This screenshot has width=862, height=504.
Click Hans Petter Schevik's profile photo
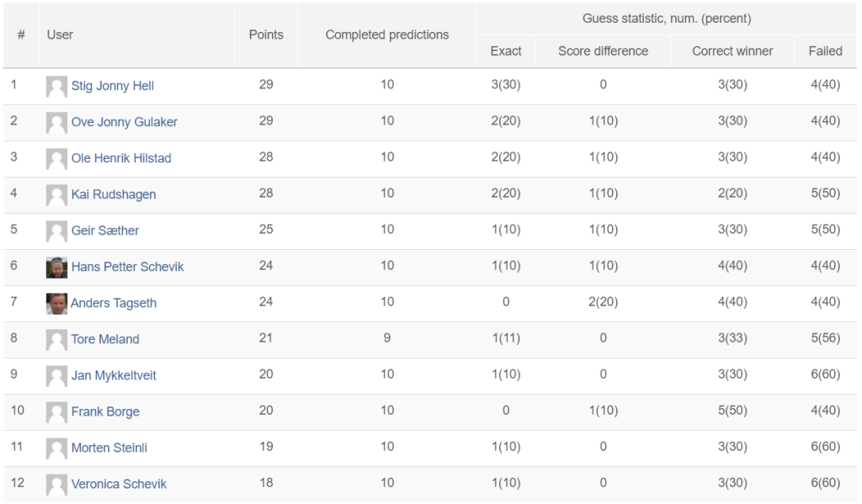pos(56,267)
